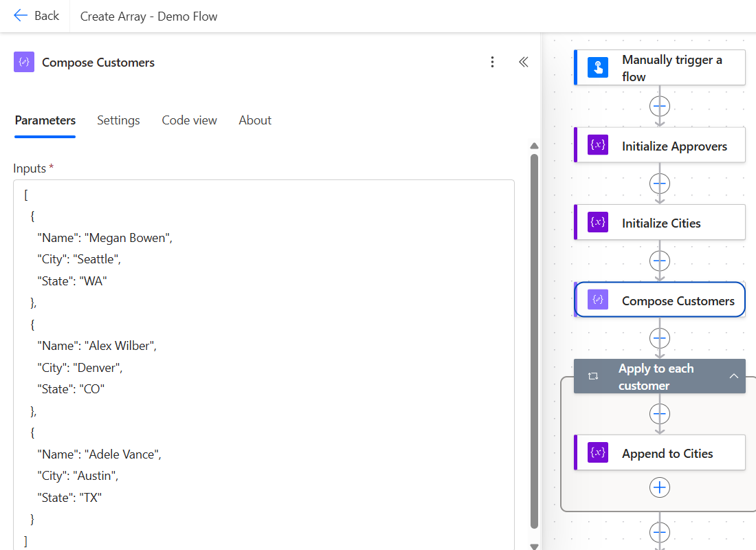This screenshot has width=756, height=550.
Task: Click the Compose Customers panel header icon
Action: (24, 62)
